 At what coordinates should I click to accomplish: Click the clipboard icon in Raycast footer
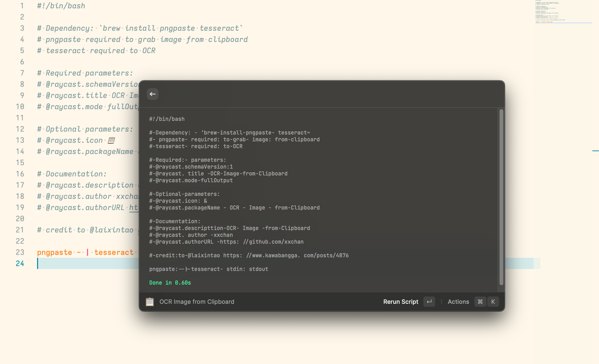(x=150, y=302)
